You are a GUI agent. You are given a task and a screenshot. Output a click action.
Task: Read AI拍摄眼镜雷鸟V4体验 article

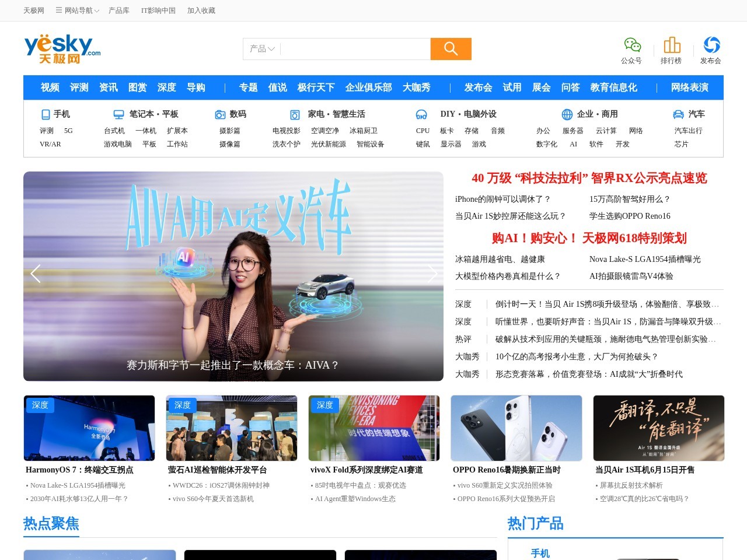click(631, 276)
